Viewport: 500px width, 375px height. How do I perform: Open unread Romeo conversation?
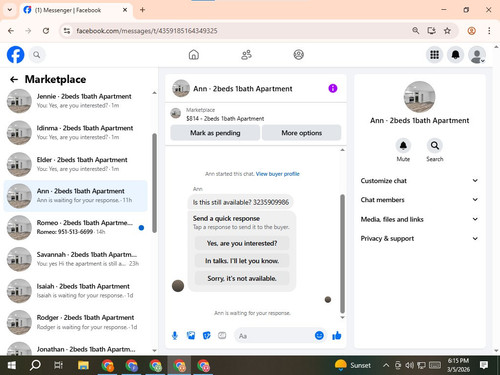76,227
